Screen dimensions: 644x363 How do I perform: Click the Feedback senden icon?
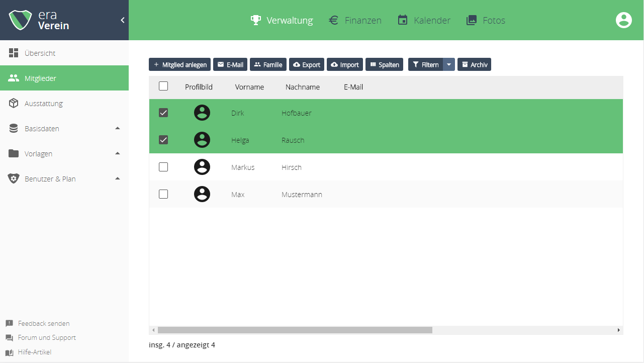pos(9,323)
